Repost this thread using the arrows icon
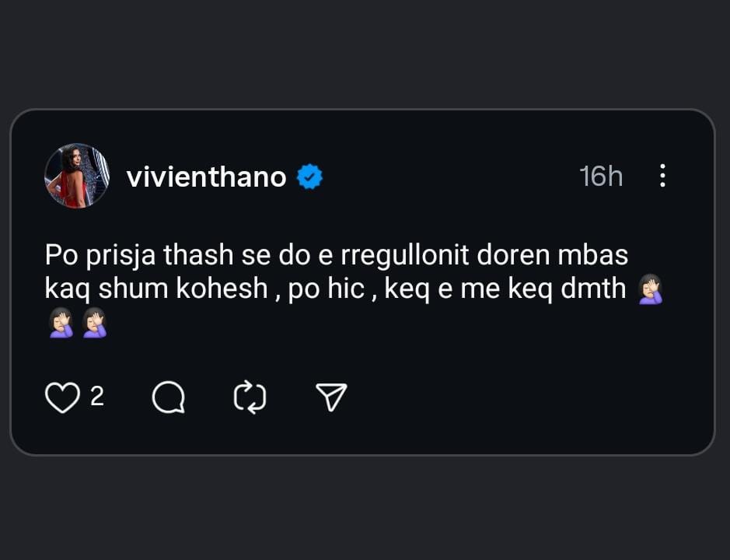This screenshot has width=730, height=560. pyautogui.click(x=250, y=398)
